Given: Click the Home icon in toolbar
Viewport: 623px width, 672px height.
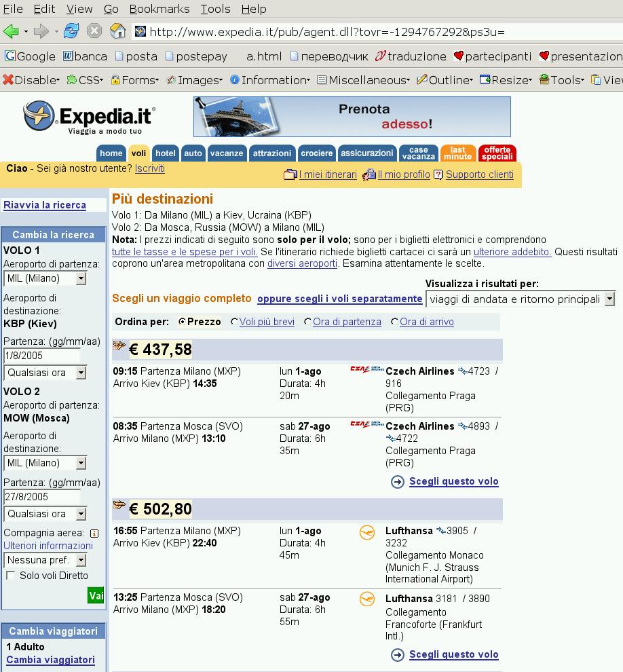Looking at the screenshot, I should (117, 31).
